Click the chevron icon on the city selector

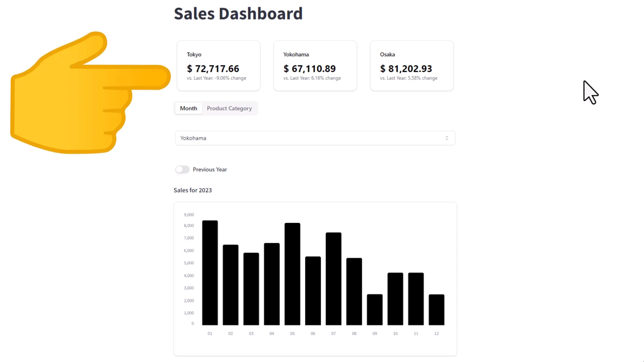pyautogui.click(x=447, y=138)
